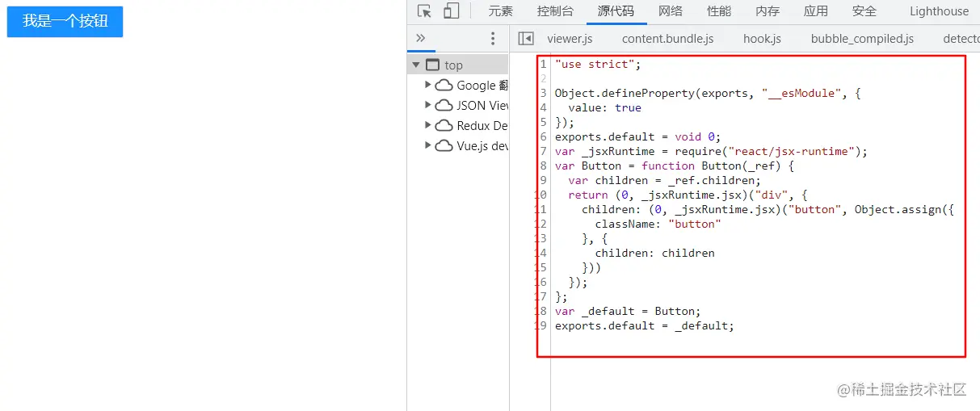This screenshot has width=980, height=411.
Task: Open the Lighthouse tab
Action: (939, 11)
